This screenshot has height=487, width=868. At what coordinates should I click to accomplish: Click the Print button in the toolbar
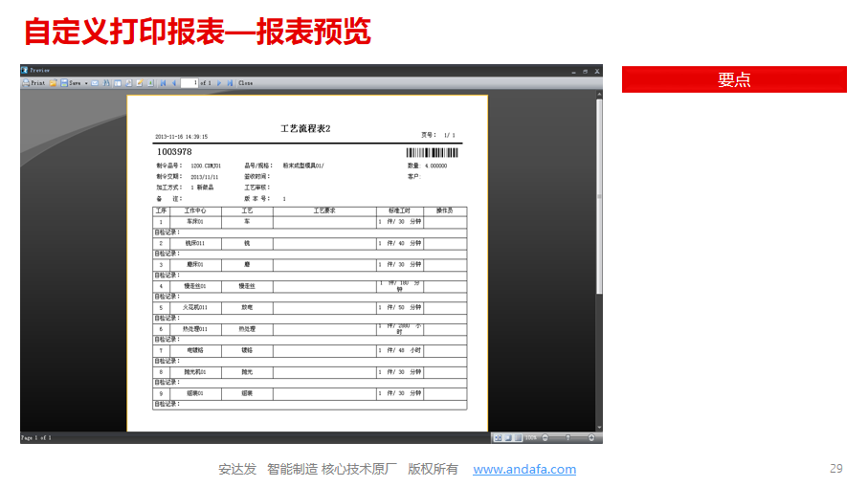pos(35,83)
